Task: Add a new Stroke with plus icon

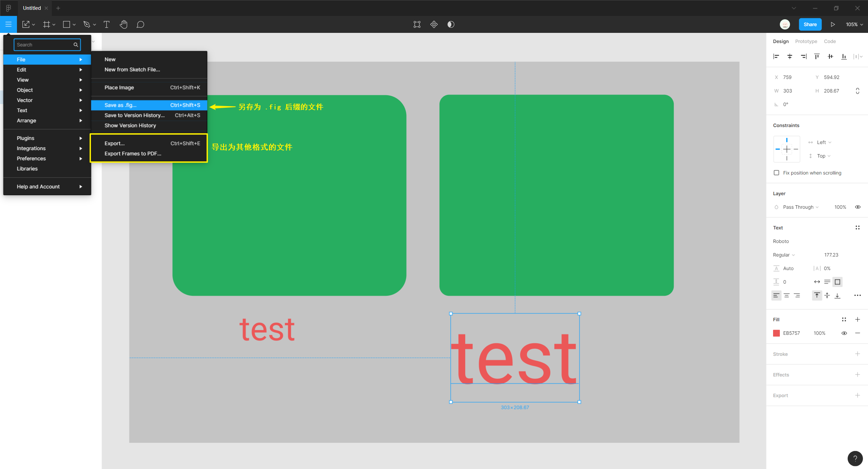Action: click(857, 354)
